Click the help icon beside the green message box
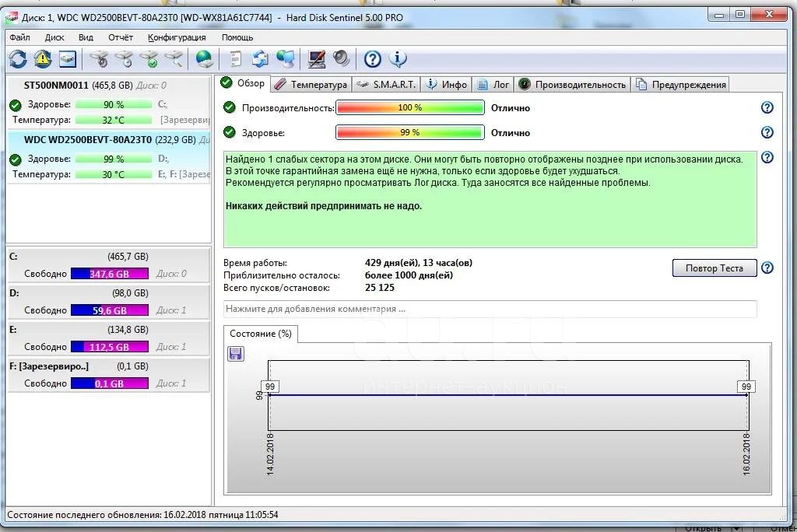This screenshot has height=532, width=797. 767,157
